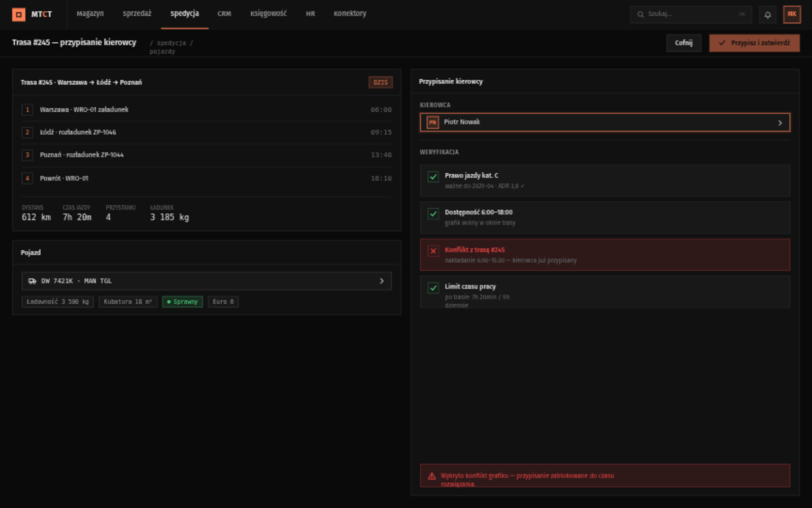Open the Piotr Nowak driver dropdown
This screenshot has height=508, width=812.
(x=605, y=122)
